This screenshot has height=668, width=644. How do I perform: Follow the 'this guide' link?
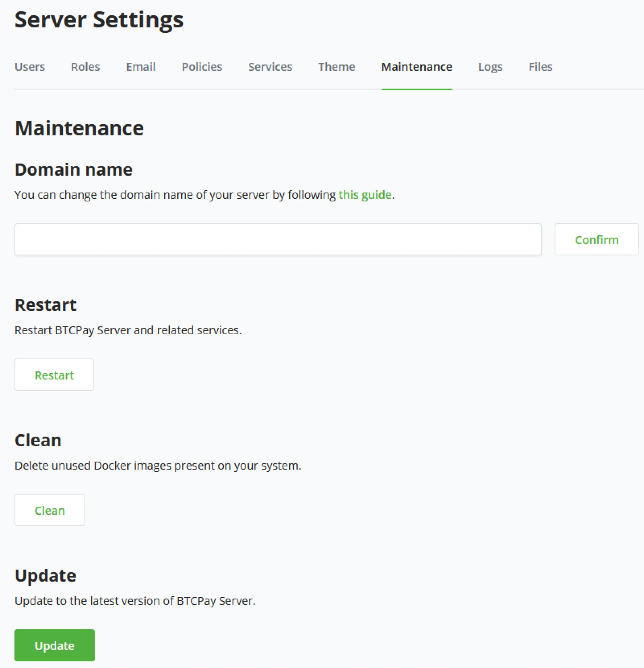point(365,195)
